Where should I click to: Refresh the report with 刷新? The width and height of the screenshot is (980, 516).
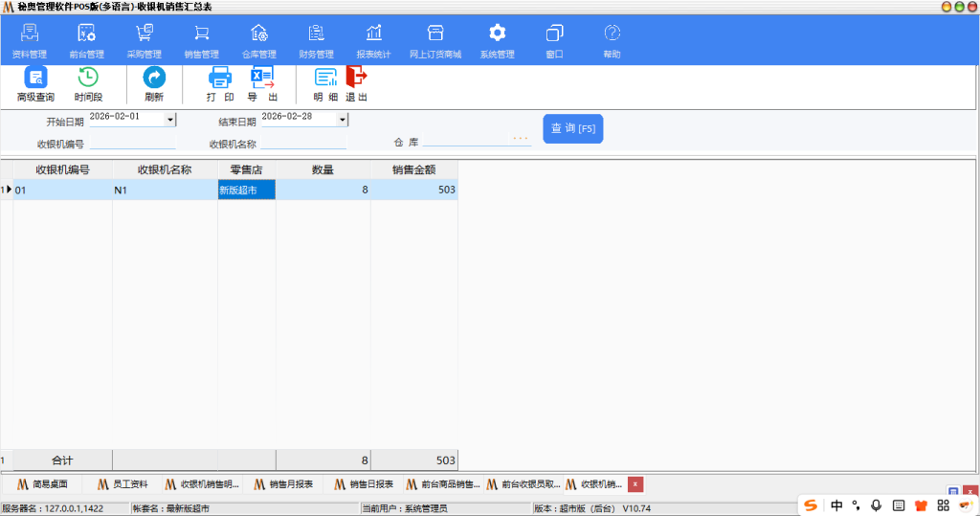click(x=154, y=84)
